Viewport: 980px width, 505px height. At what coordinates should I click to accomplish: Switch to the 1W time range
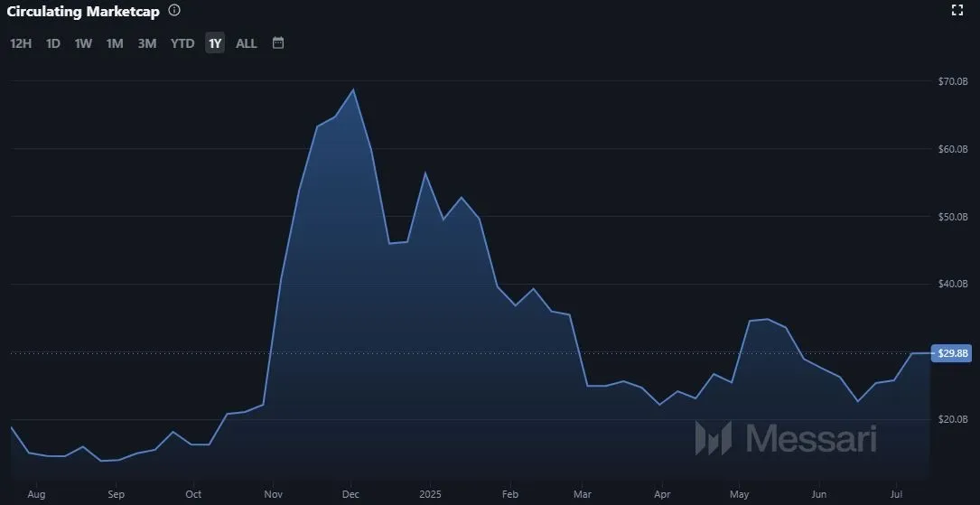(x=83, y=43)
